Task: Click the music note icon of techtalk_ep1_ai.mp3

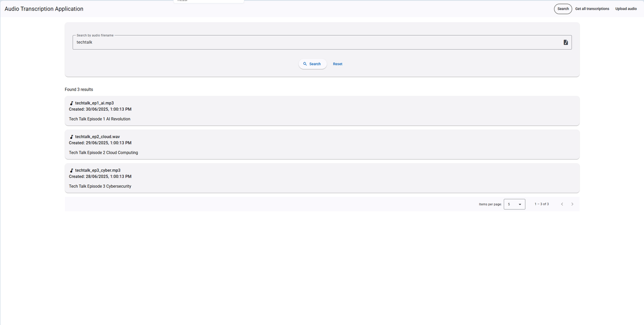Action: click(71, 103)
